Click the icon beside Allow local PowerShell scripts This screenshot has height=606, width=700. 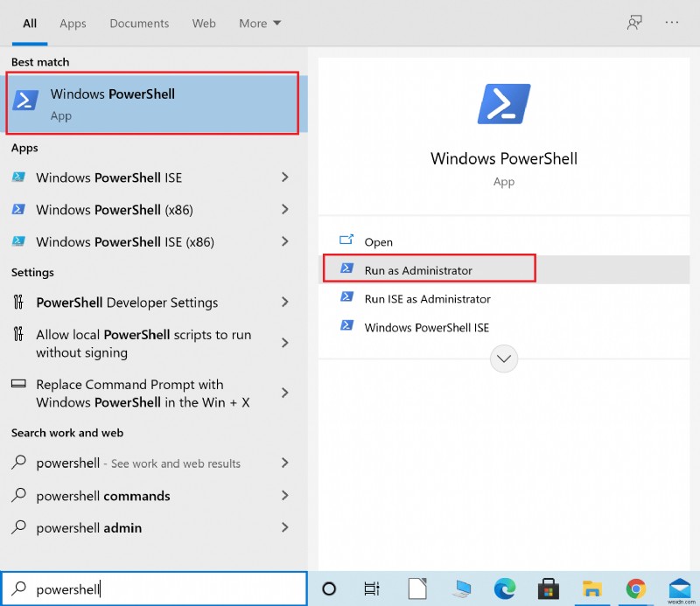point(18,334)
